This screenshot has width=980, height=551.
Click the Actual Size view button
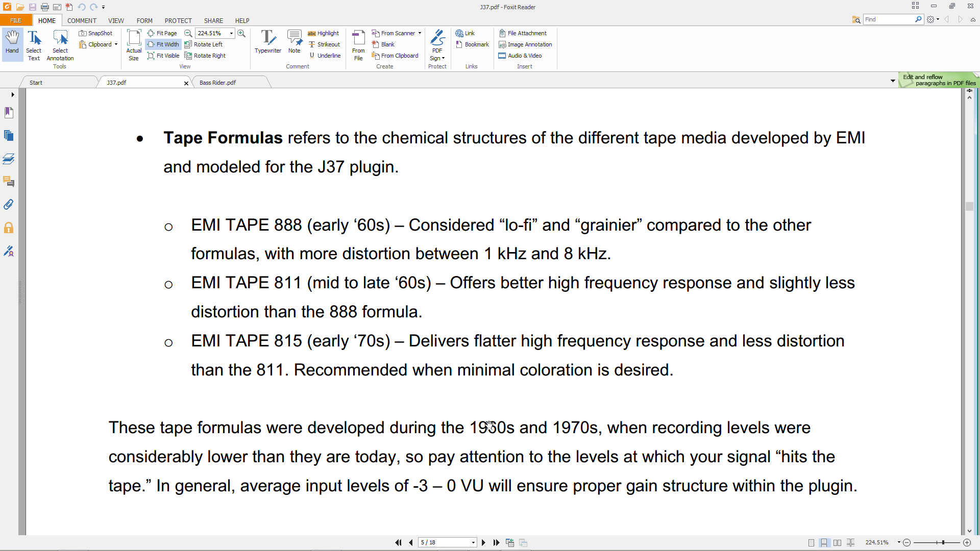coord(134,44)
